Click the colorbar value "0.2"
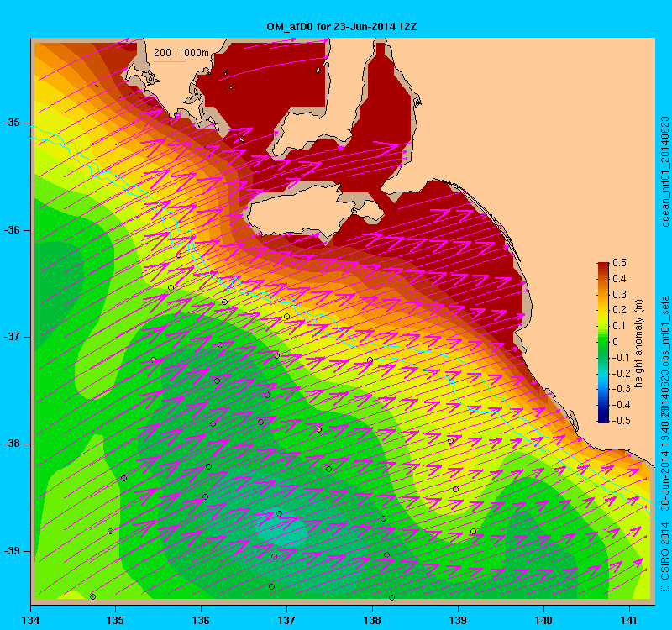Viewport: 672px width, 630px height. pos(619,310)
